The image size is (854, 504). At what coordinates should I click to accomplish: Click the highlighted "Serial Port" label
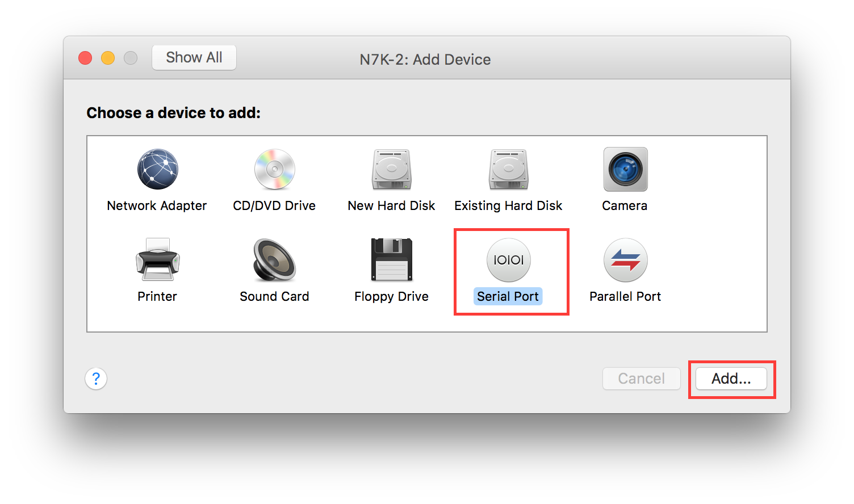pyautogui.click(x=508, y=296)
